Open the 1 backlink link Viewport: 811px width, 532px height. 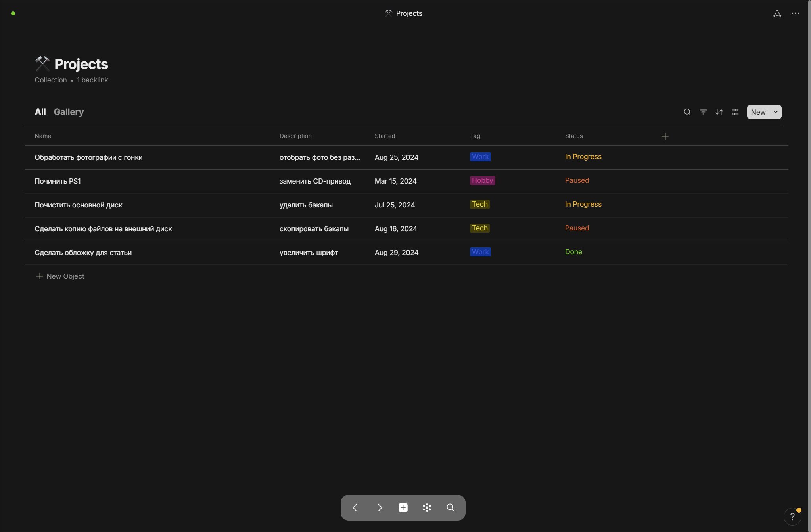[x=92, y=80]
